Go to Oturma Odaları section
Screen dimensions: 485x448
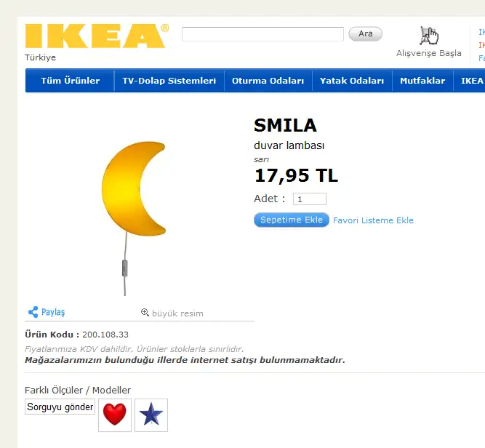(268, 81)
